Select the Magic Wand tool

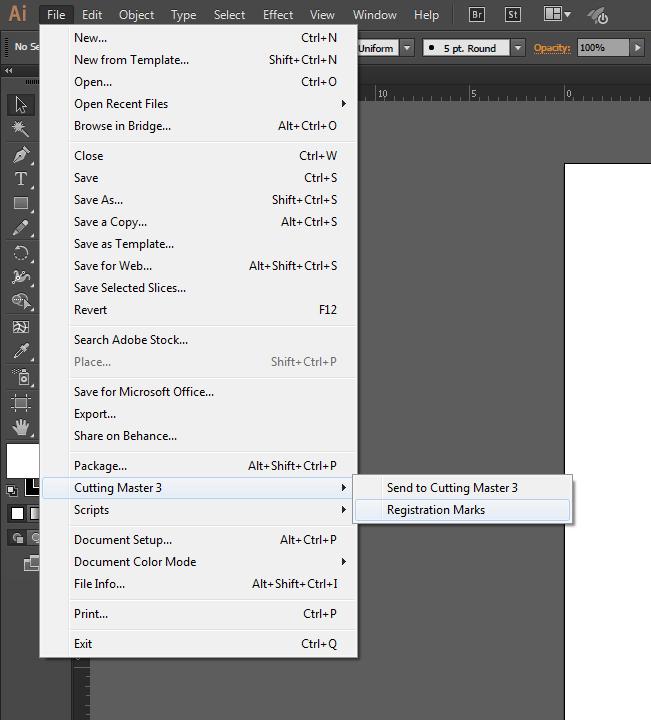[x=20, y=129]
